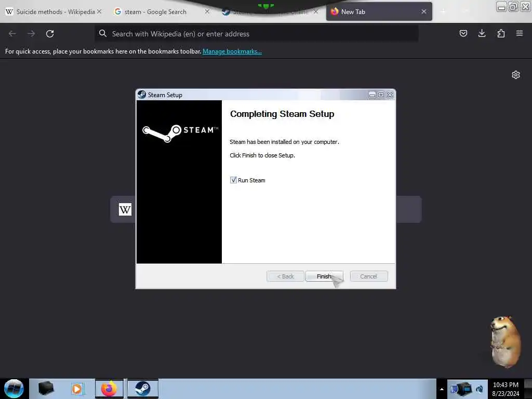
Task: Click the volume tray icon
Action: click(480, 389)
